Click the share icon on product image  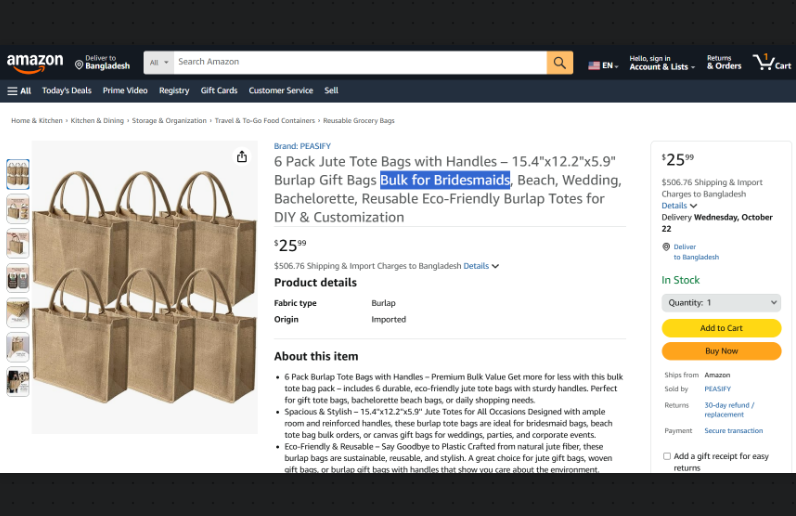[x=242, y=156]
